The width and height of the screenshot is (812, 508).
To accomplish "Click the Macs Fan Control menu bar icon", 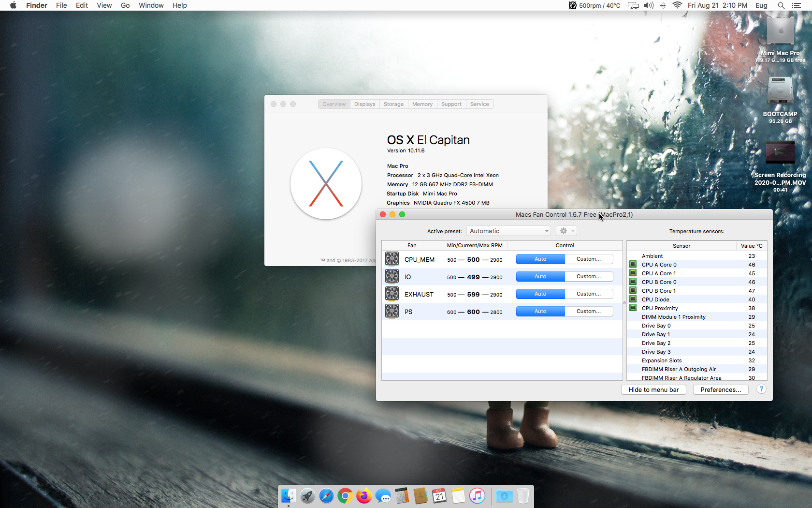I will pyautogui.click(x=594, y=5).
